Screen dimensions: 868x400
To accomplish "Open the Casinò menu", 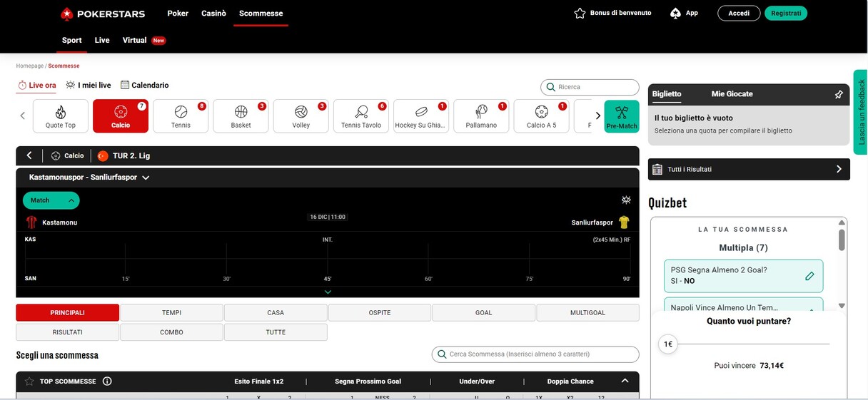I will tap(213, 14).
